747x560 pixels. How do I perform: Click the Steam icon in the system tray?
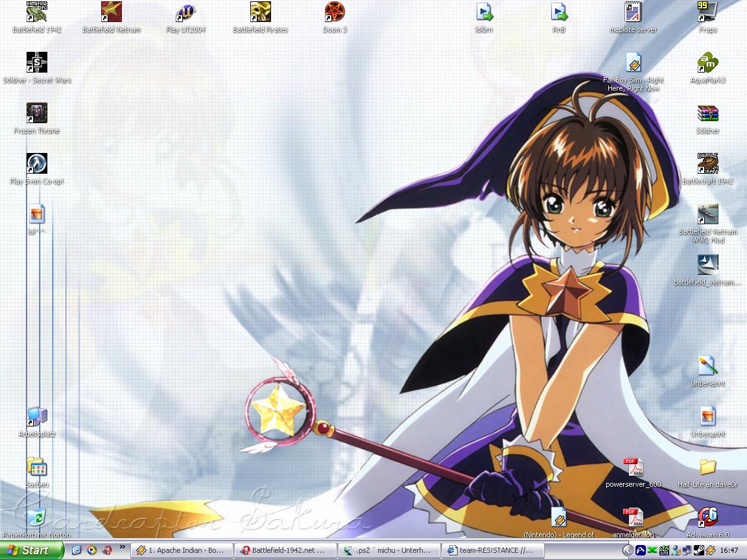click(698, 551)
